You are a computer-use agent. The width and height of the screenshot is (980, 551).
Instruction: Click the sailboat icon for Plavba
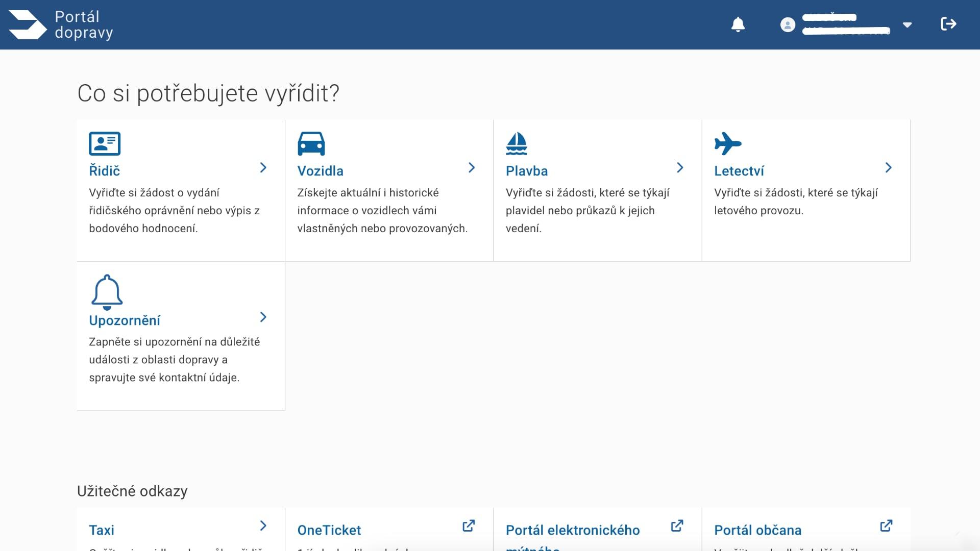pyautogui.click(x=517, y=143)
